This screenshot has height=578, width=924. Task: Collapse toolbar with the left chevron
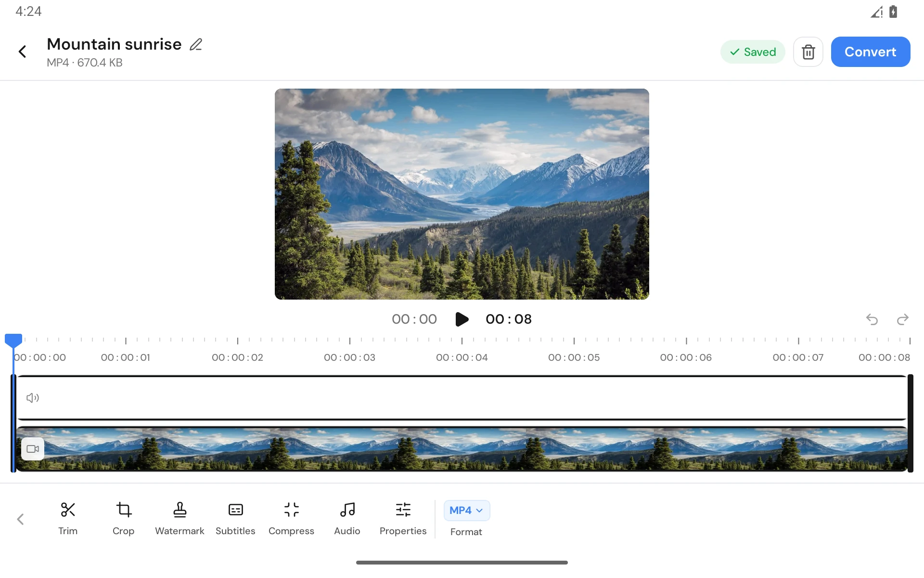(x=20, y=519)
